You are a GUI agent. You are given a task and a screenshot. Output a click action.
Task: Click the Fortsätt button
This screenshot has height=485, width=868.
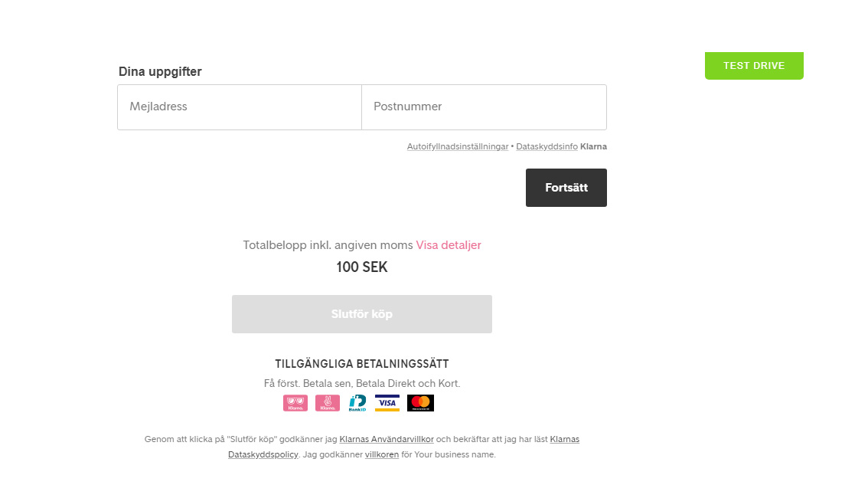click(566, 188)
